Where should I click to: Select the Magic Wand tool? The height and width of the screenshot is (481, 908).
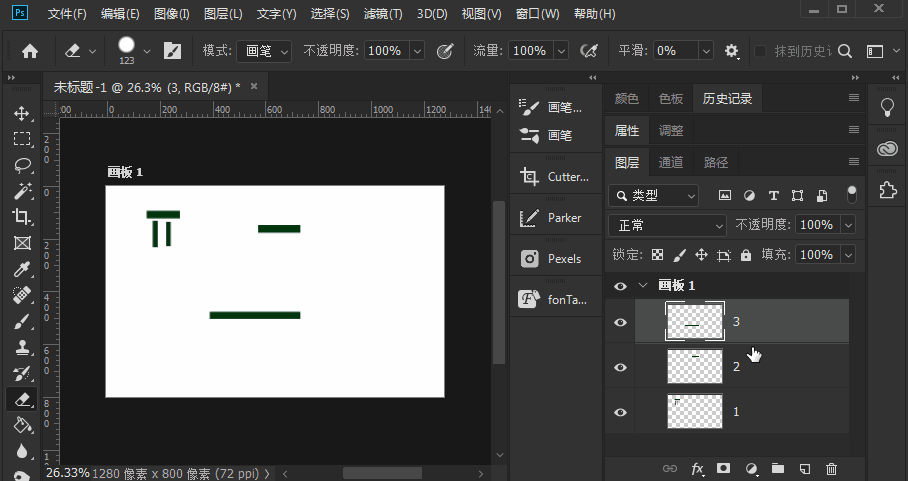click(x=22, y=191)
